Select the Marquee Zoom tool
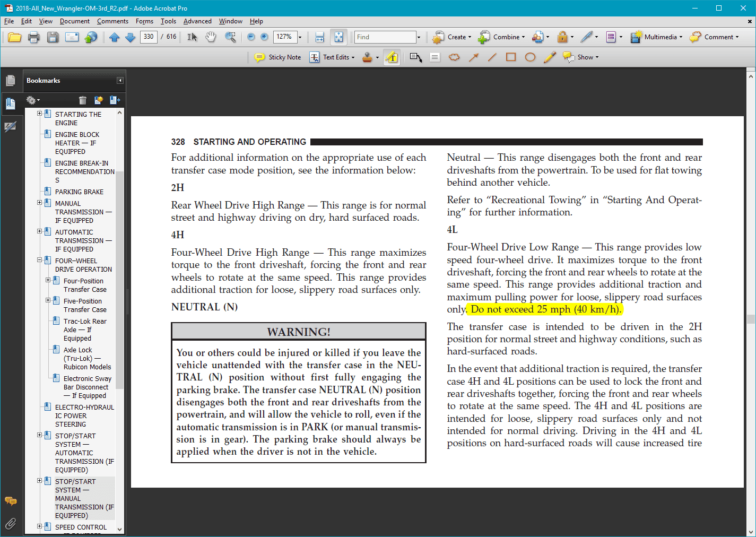The image size is (756, 537). coord(230,37)
